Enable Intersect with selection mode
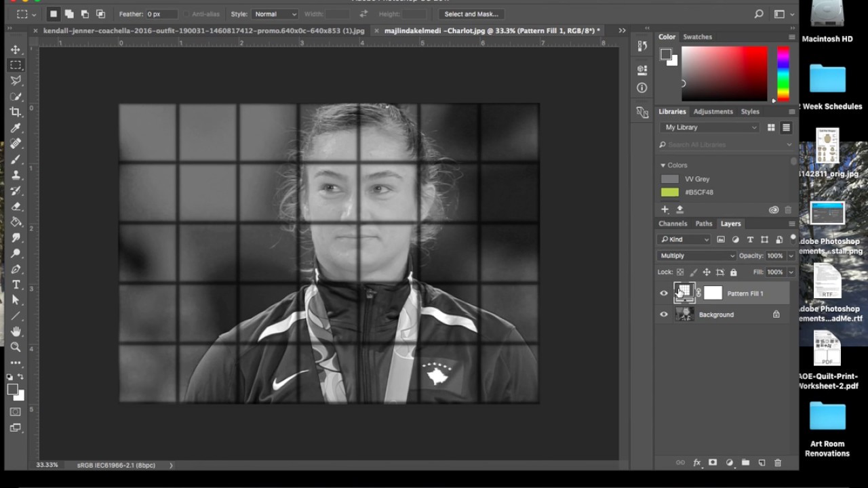This screenshot has width=868, height=488. (100, 14)
